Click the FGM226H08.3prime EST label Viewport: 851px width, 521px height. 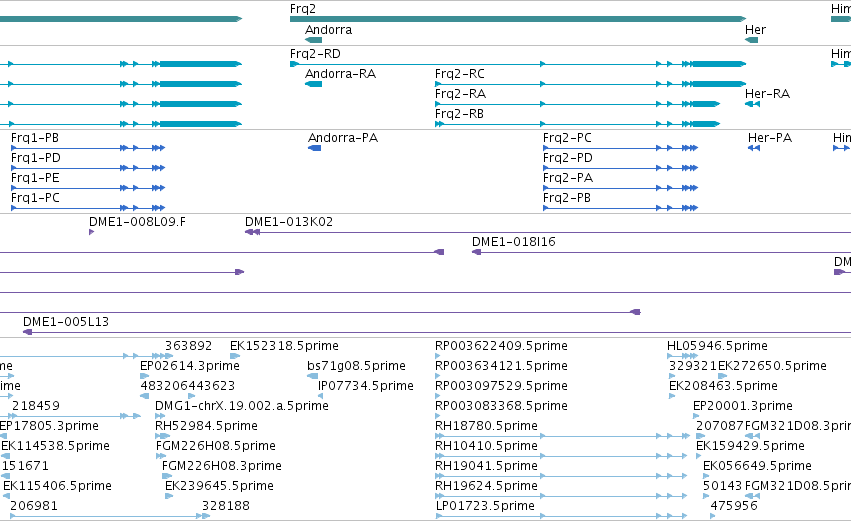click(221, 466)
